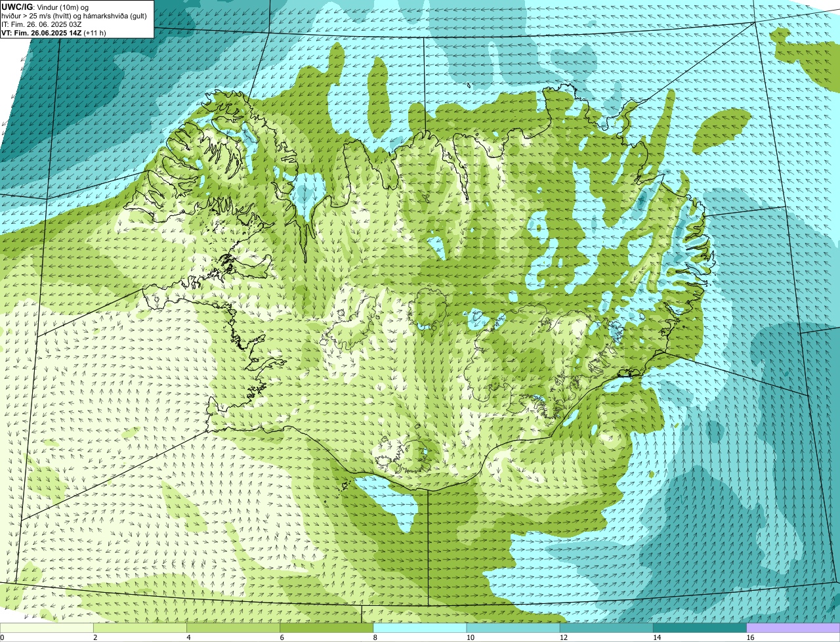
Task: Pick the medium green 4–6 m/s scale swatch
Action: 233,628
